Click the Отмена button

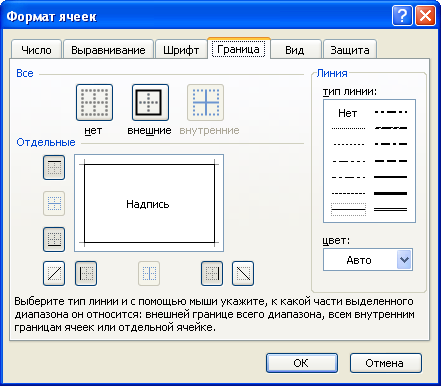[386, 363]
